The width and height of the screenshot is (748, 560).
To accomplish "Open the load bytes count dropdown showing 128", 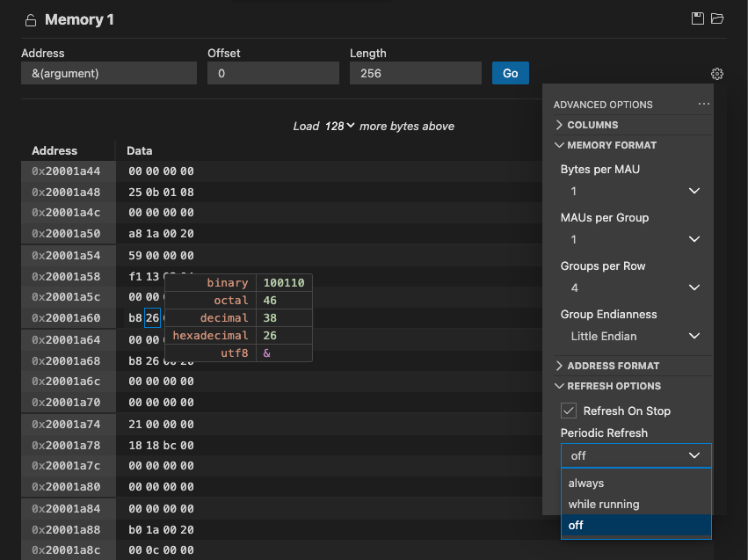I will [338, 126].
